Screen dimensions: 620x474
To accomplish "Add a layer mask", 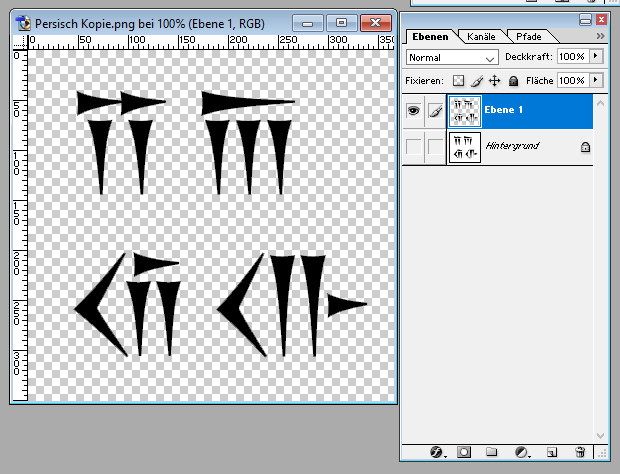I will tap(465, 453).
